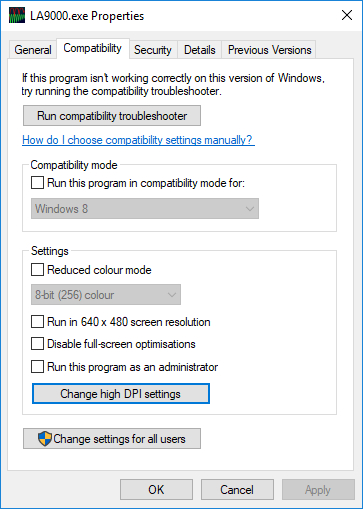The width and height of the screenshot is (363, 509).
Task: Check Disable full-screen optimisations
Action: pyautogui.click(x=37, y=344)
